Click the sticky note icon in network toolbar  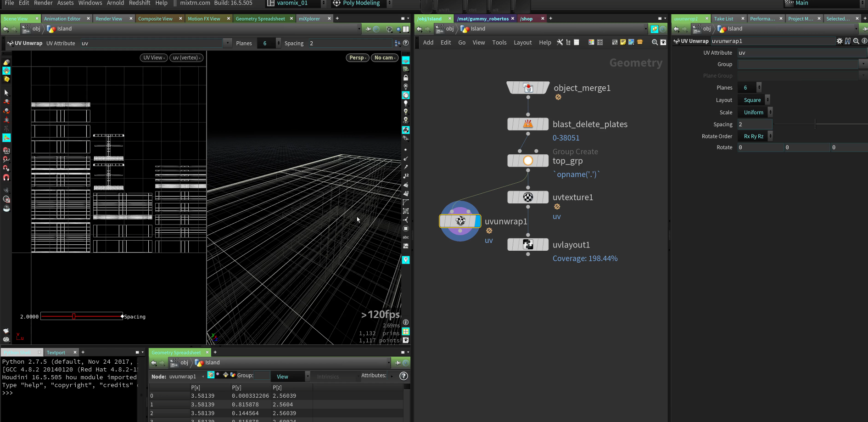tap(623, 42)
